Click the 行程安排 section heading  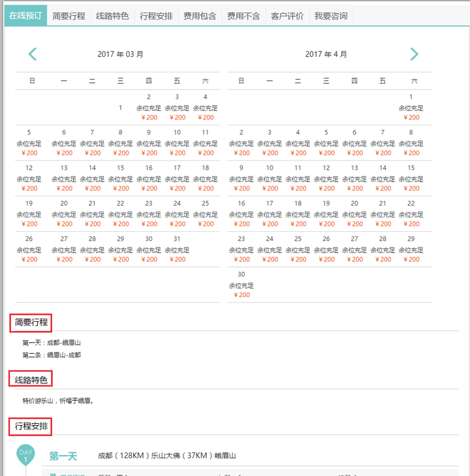click(31, 427)
